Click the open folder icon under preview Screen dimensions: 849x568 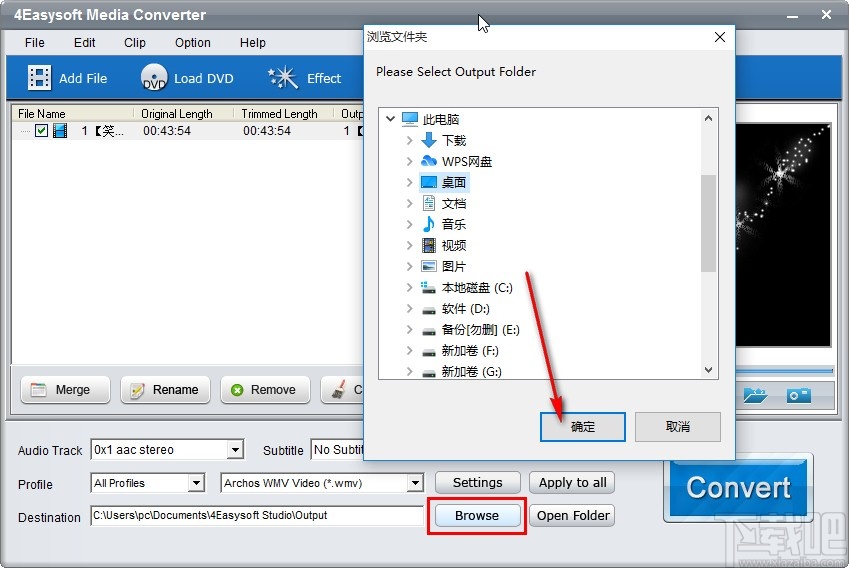[755, 395]
